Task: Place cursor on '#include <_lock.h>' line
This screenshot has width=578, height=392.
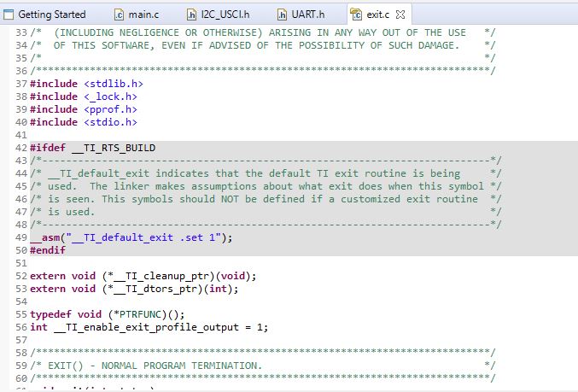Action: click(x=84, y=97)
